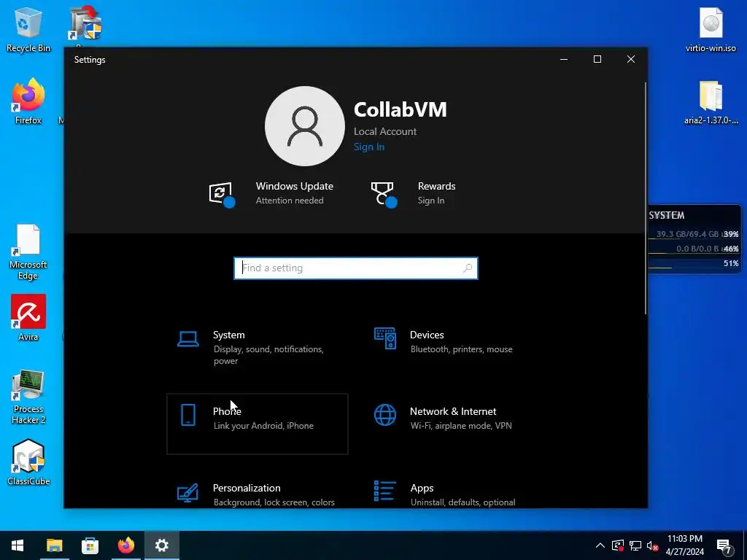747x560 pixels.
Task: Minimize the Settings window
Action: point(564,59)
